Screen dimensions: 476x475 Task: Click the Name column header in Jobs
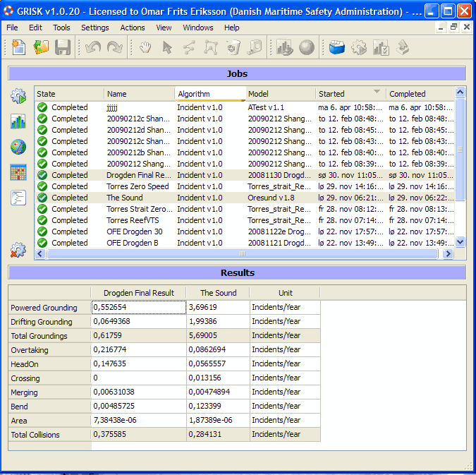(139, 94)
